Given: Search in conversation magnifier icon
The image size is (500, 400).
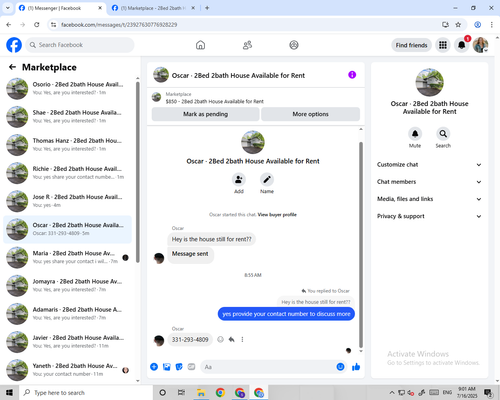Looking at the screenshot, I should click(x=443, y=134).
